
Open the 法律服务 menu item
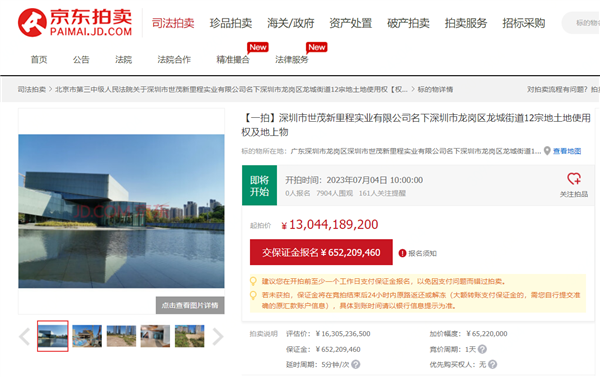click(x=292, y=59)
